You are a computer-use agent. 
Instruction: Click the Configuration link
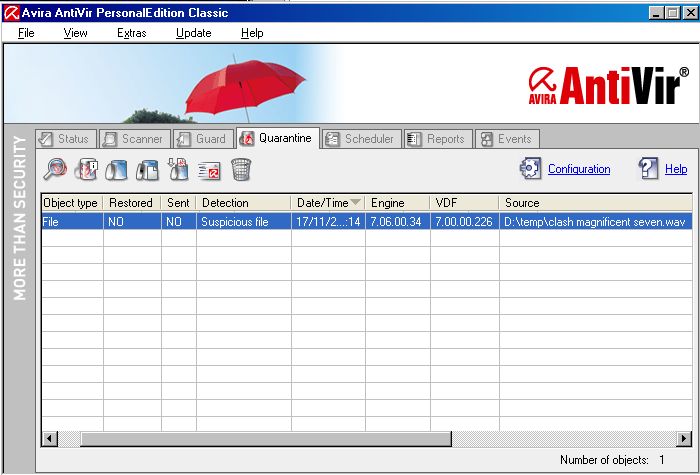579,169
